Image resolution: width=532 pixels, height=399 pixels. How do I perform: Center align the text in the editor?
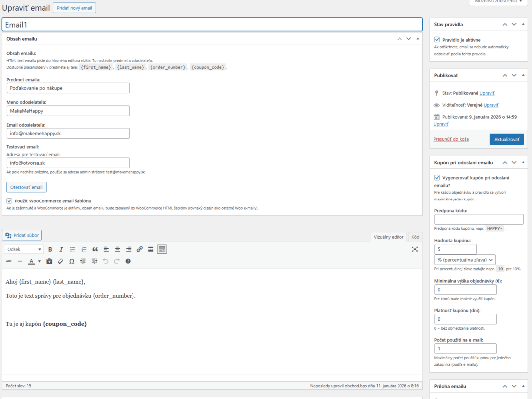pos(117,249)
